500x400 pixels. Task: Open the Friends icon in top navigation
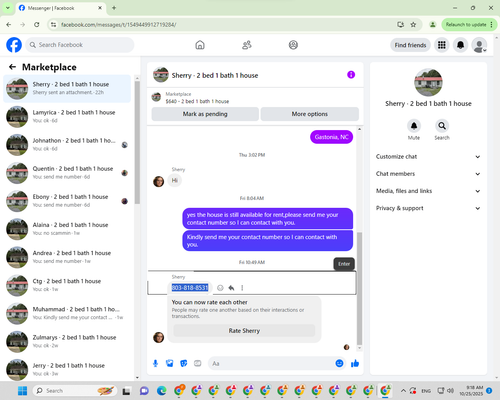click(x=247, y=45)
